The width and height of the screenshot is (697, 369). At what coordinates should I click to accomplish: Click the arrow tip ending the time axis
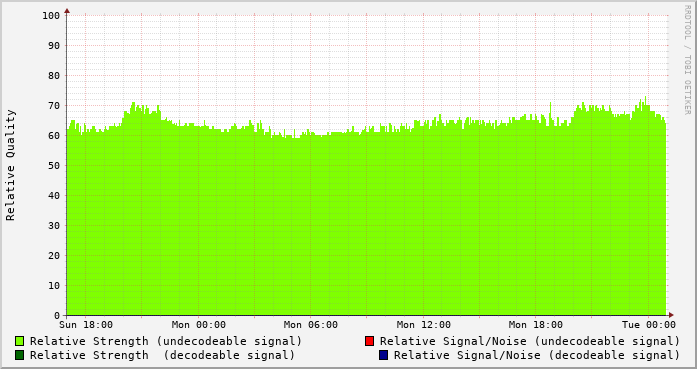671,315
